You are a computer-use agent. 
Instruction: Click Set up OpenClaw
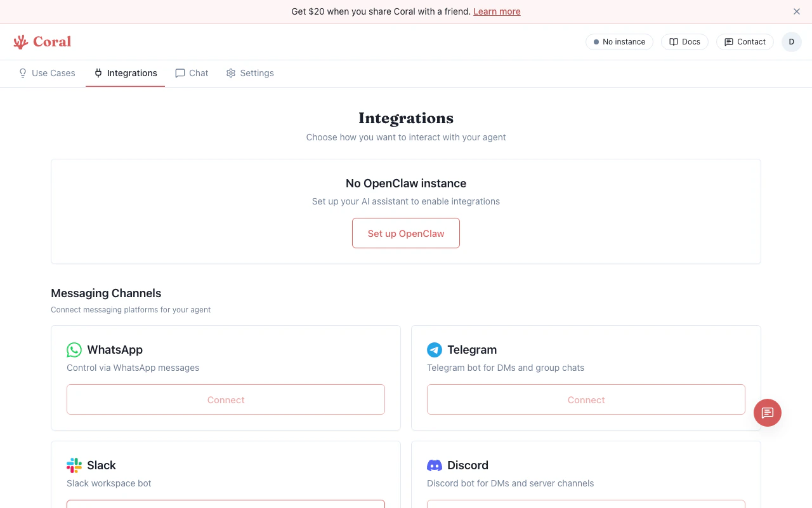pos(405,233)
